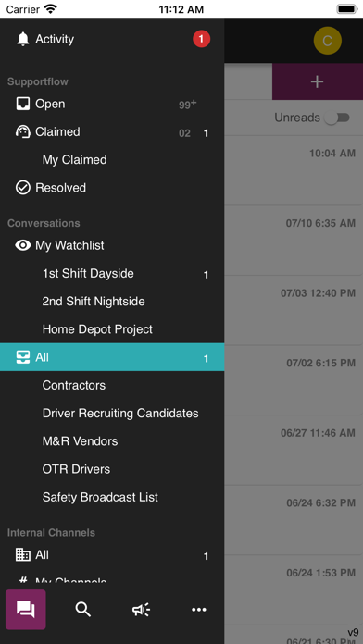Open Home Depot Project list
The image size is (363, 644).
click(112, 329)
